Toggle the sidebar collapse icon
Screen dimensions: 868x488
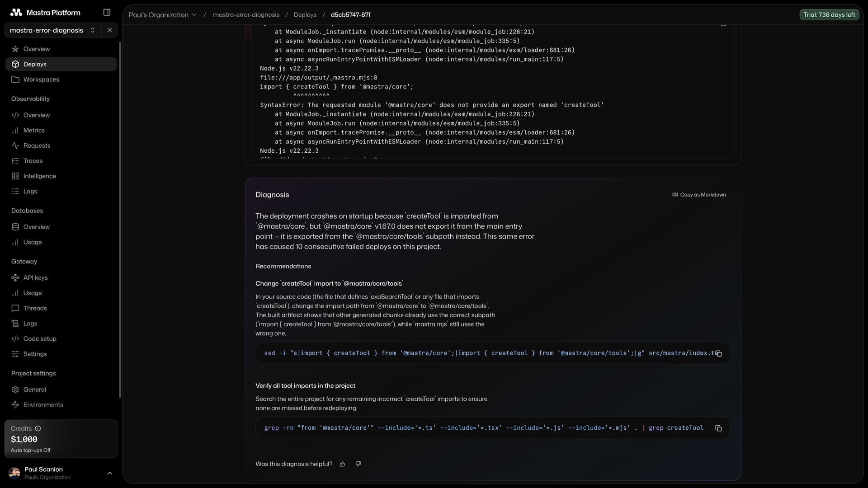[x=107, y=12]
